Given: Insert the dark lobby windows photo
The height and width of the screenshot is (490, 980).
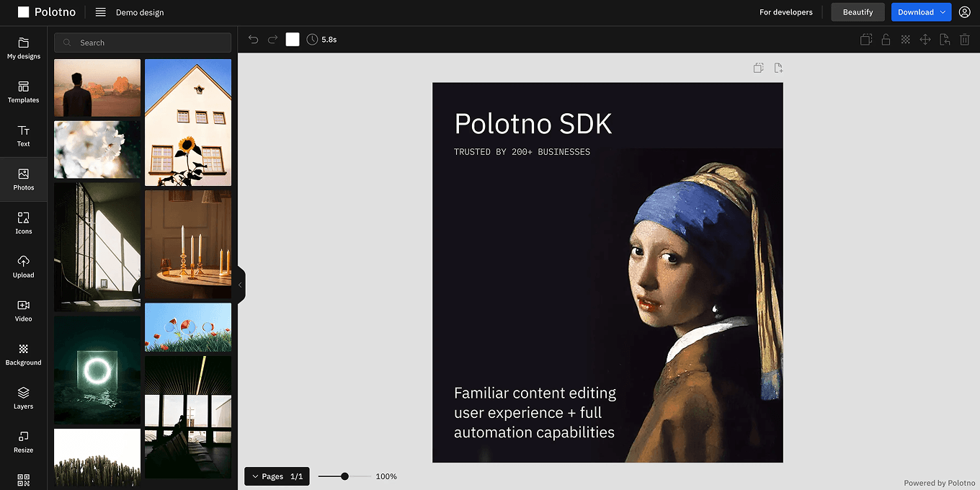Looking at the screenshot, I should coord(188,417).
